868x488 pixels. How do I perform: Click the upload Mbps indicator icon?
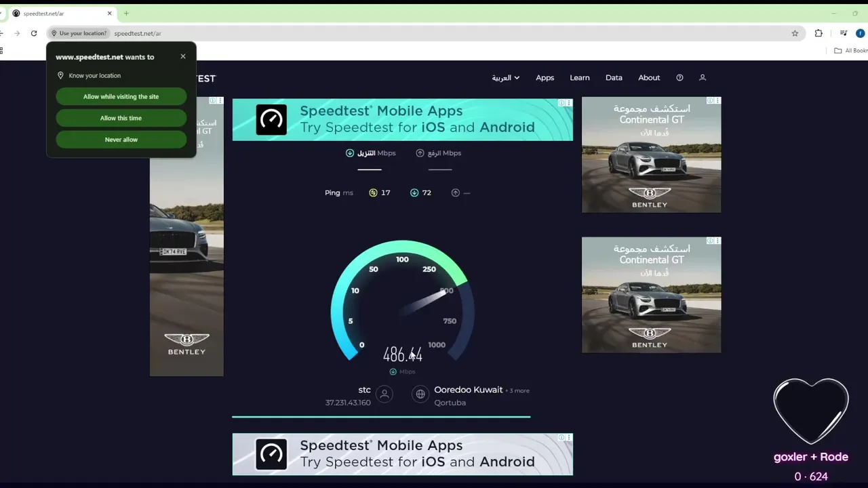tap(420, 153)
